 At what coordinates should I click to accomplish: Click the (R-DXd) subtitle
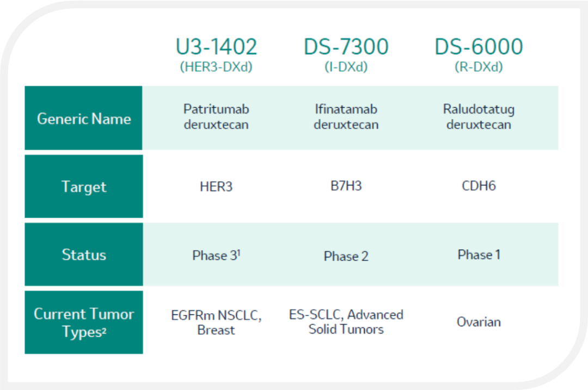pos(479,67)
